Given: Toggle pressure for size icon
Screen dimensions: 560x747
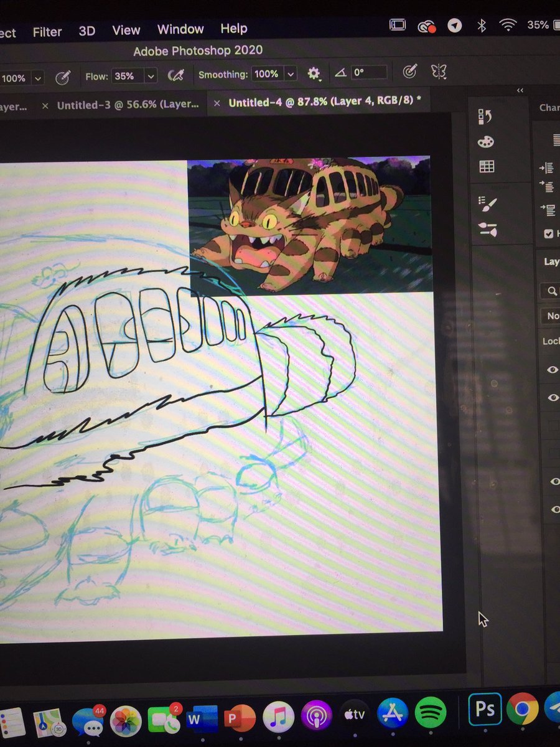Looking at the screenshot, I should [x=409, y=72].
